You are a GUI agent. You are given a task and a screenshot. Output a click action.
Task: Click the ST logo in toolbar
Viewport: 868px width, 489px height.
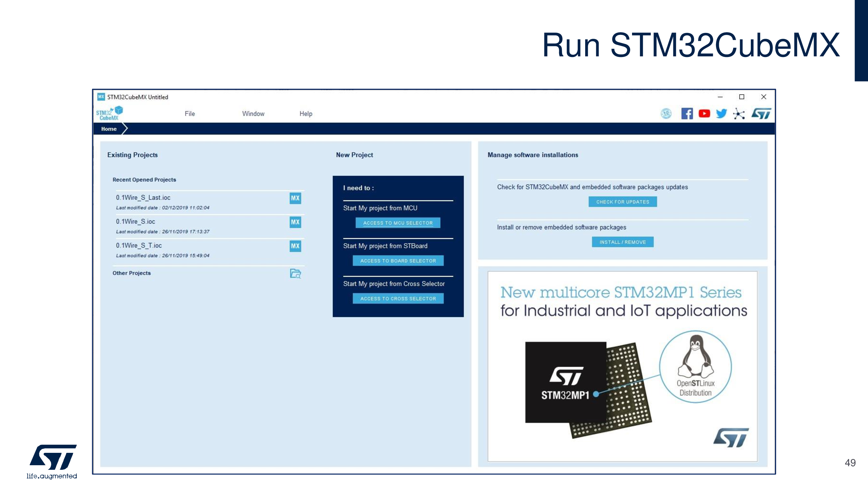[x=761, y=114]
